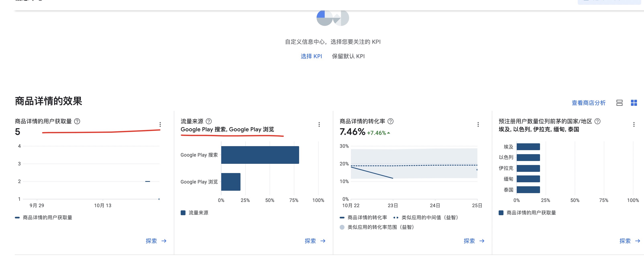Switch to grid layout view
This screenshot has height=271, width=644.
634,103
